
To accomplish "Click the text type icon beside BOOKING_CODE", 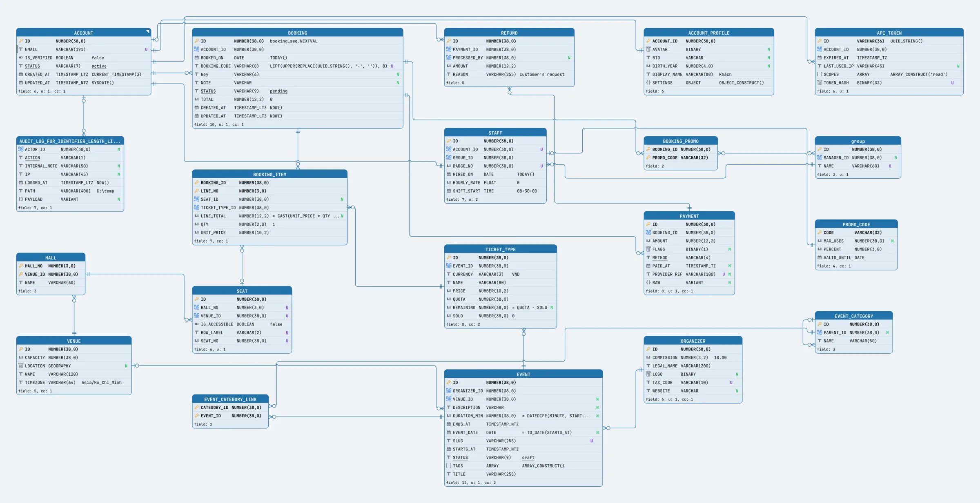I will tap(196, 66).
